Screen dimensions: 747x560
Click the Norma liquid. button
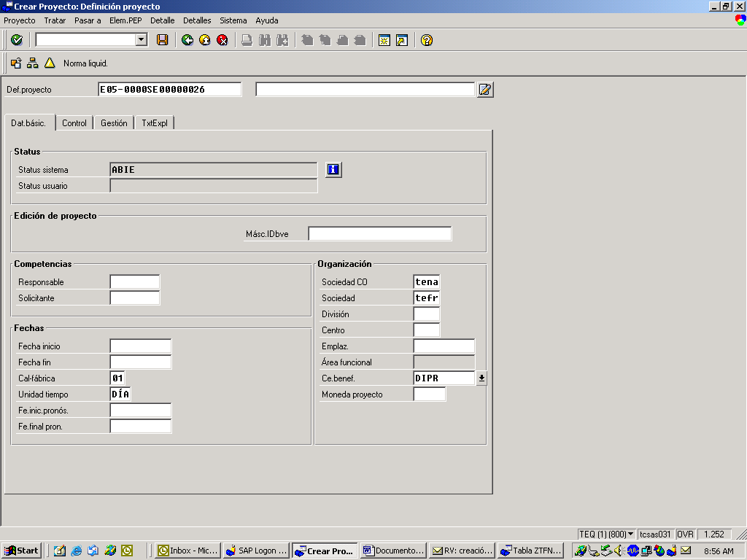86,63
